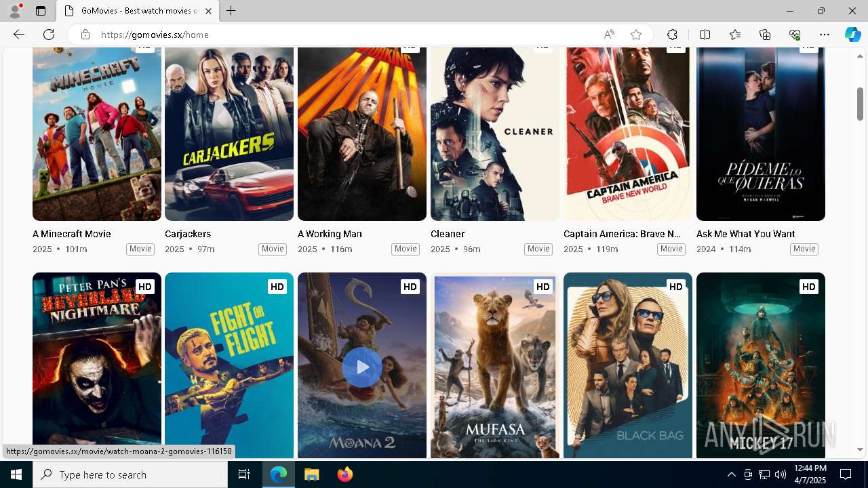The width and height of the screenshot is (868, 488).
Task: Open the browser profile avatar
Action: click(x=14, y=11)
